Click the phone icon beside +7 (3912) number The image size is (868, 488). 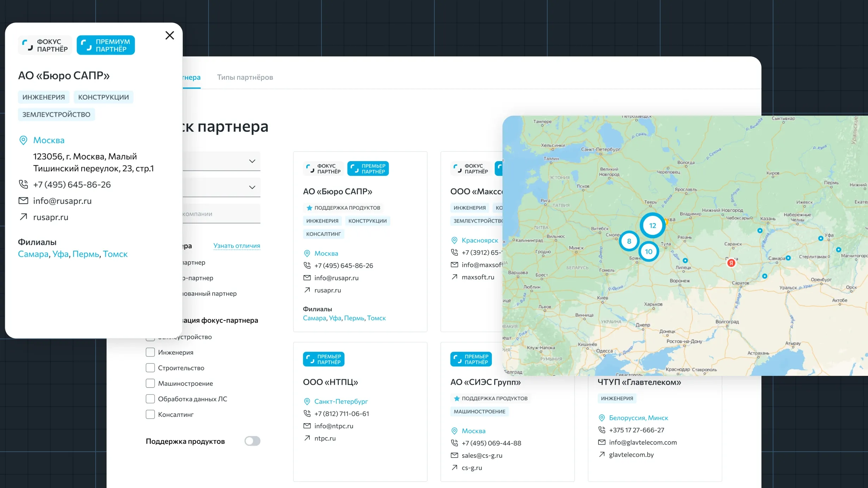[454, 252]
